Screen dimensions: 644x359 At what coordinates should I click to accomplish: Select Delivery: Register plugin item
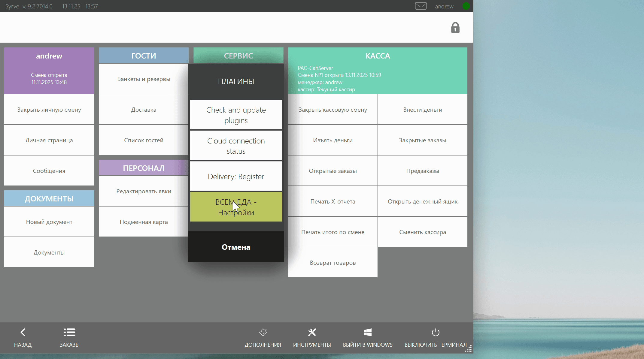236,176
